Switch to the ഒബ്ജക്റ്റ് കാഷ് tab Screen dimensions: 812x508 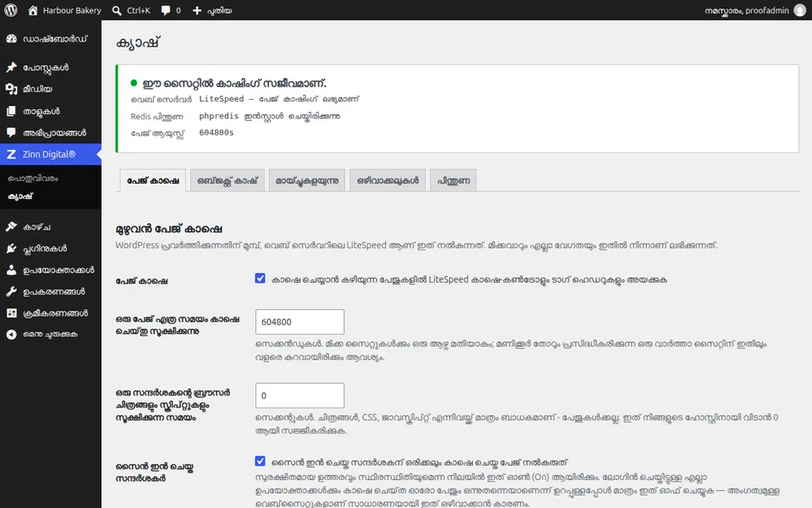point(228,180)
